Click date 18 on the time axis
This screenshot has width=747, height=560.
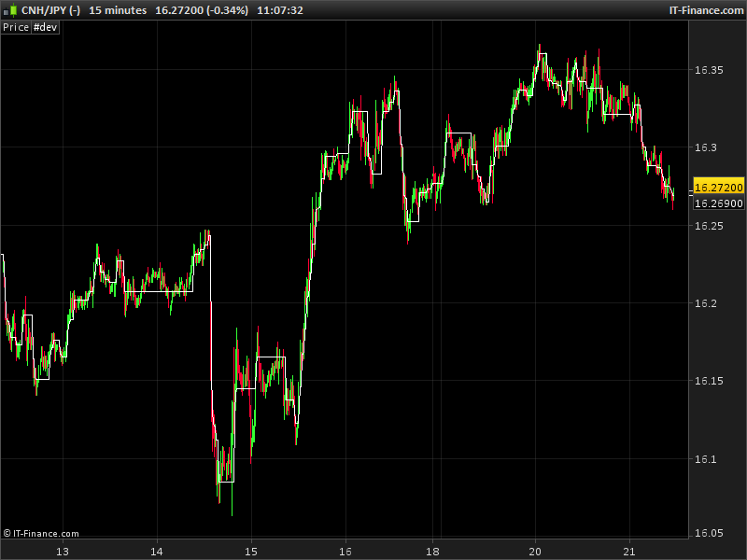coord(432,552)
